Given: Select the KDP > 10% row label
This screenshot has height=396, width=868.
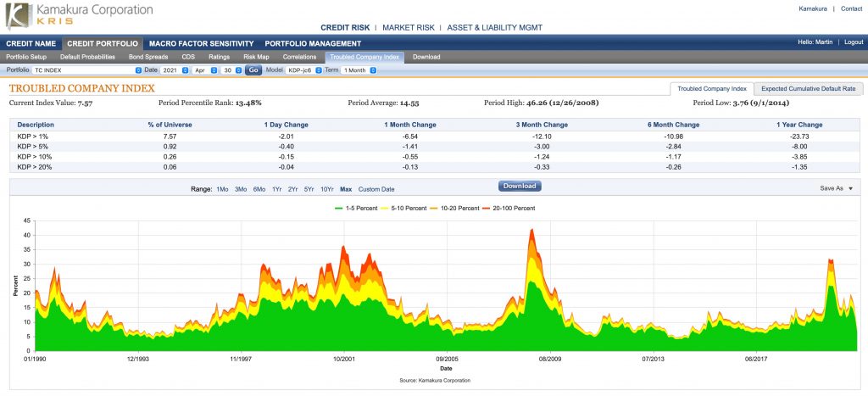Looking at the screenshot, I should 34,157.
